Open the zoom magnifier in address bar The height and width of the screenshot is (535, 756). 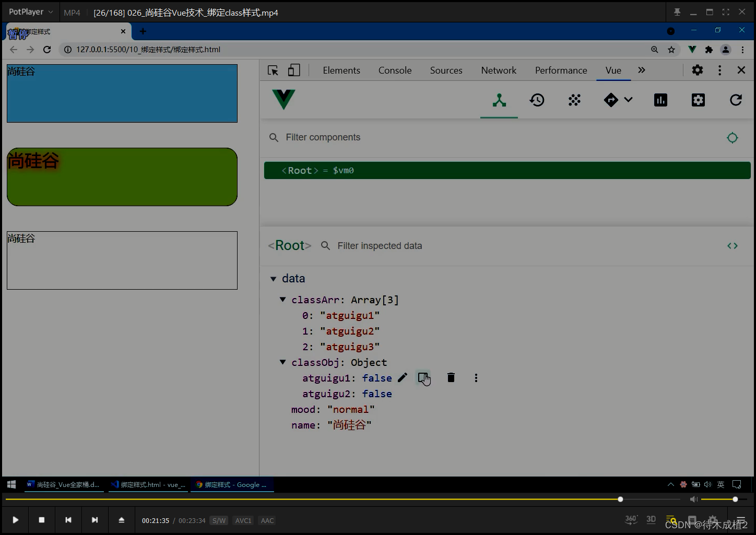pos(655,50)
